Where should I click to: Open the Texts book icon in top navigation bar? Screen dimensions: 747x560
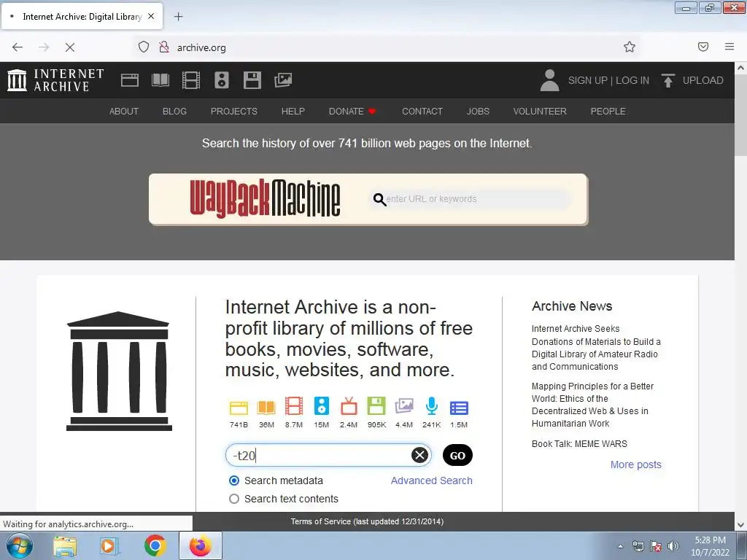(160, 80)
